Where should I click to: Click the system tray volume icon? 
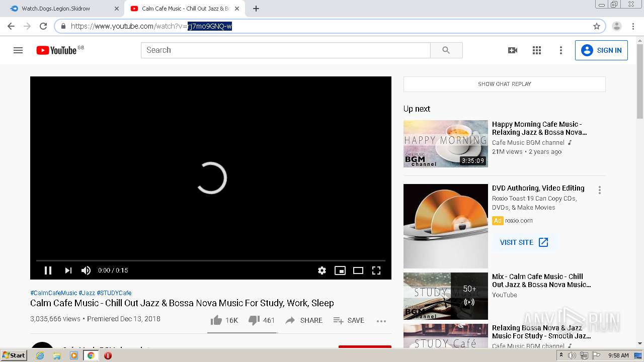tap(572, 355)
